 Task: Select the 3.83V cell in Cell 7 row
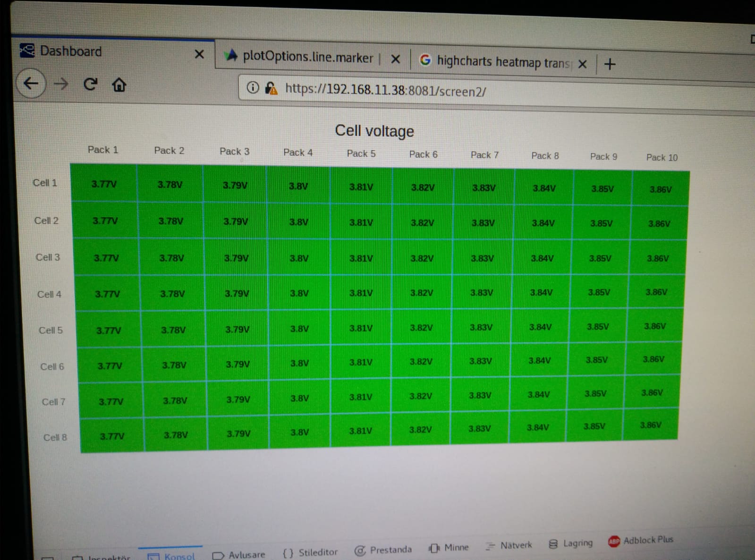(480, 395)
